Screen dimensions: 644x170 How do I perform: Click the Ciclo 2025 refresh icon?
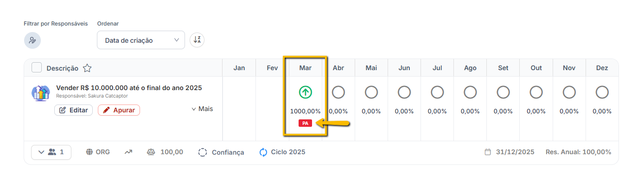click(x=263, y=152)
